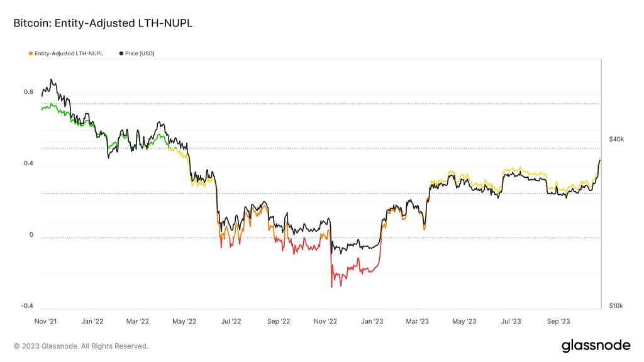The height and width of the screenshot is (362, 644).
Task: Click the 0.4 NUPL axis label
Action: pyautogui.click(x=28, y=163)
